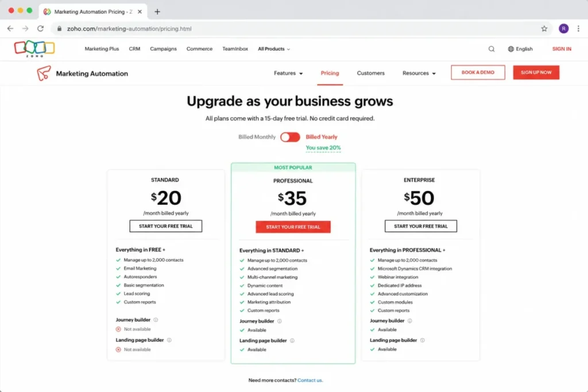Viewport: 588px width, 392px height.
Task: Bookmark this page with the star icon
Action: [x=544, y=29]
